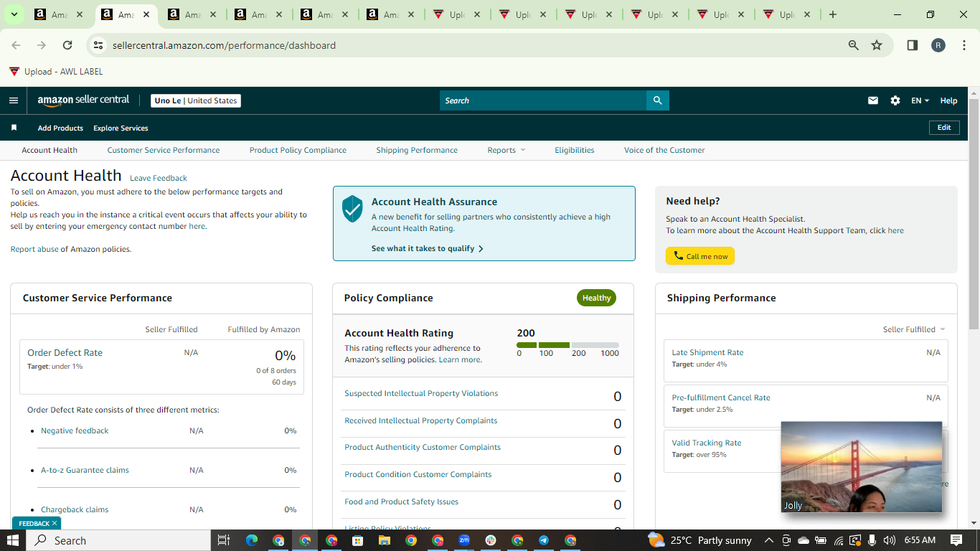980x551 pixels.
Task: Open the Order Defect Rate link
Action: click(65, 352)
